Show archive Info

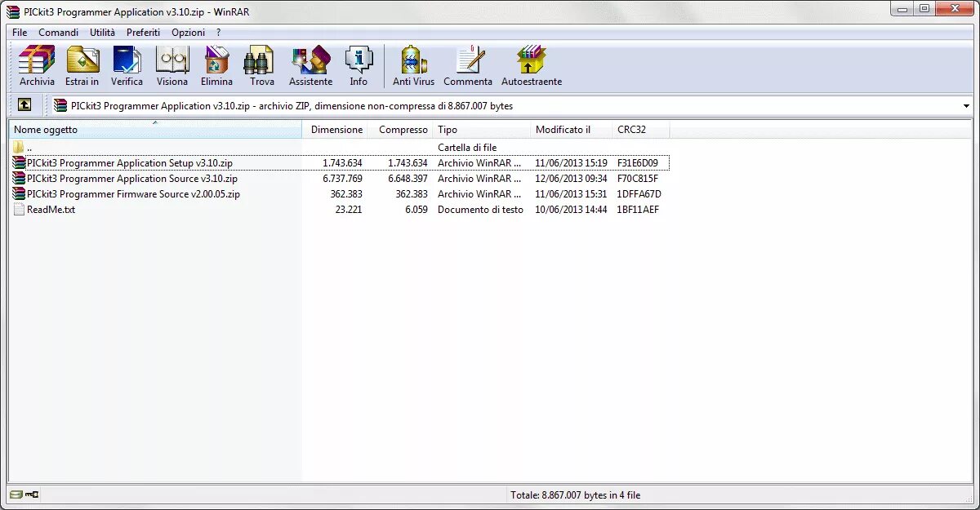click(359, 66)
